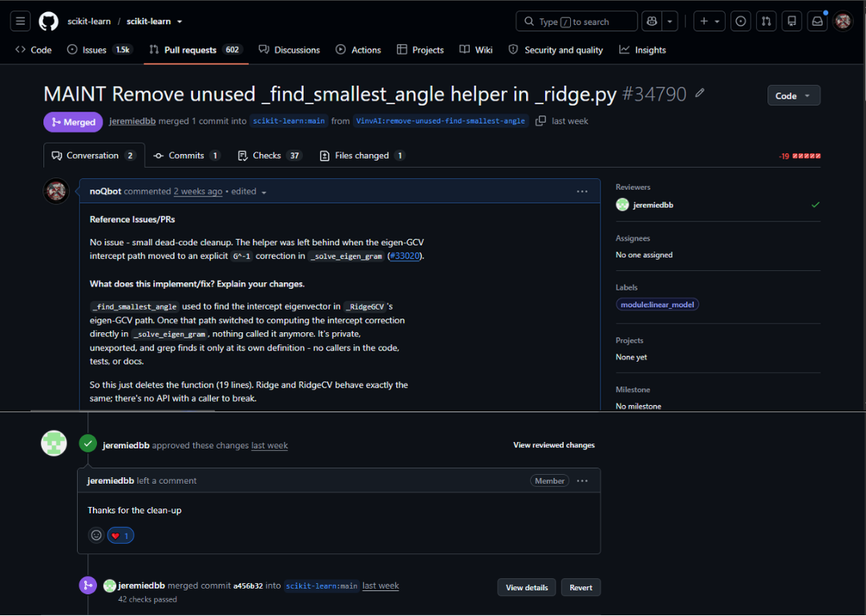The width and height of the screenshot is (866, 616).
Task: Open jeremiedbb link in left a comment
Action: (111, 480)
